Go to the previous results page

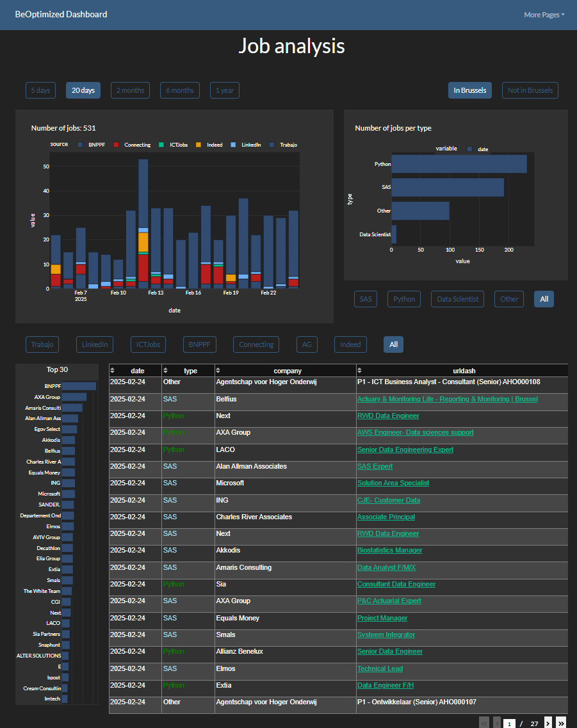coord(495,723)
